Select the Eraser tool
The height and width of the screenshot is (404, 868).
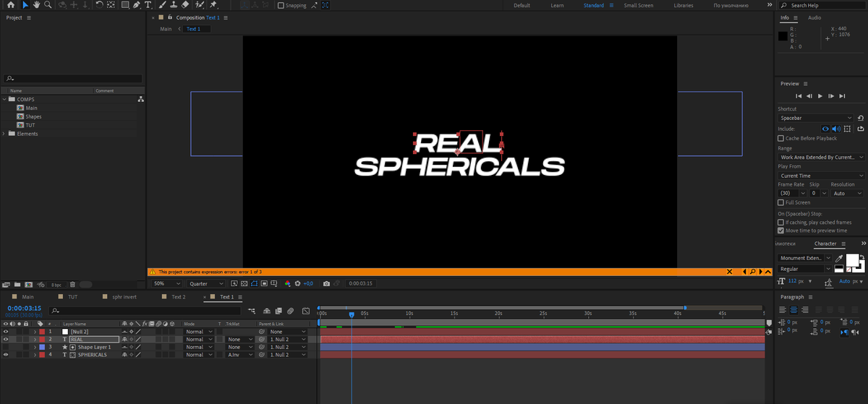click(x=185, y=5)
